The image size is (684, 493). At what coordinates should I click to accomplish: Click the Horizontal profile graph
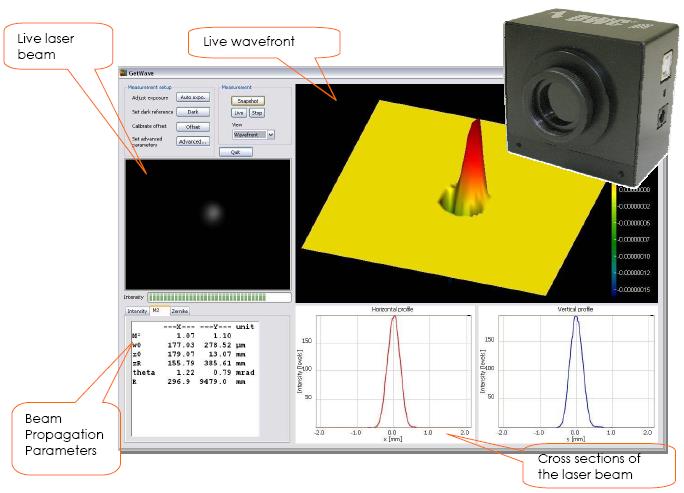tap(394, 371)
